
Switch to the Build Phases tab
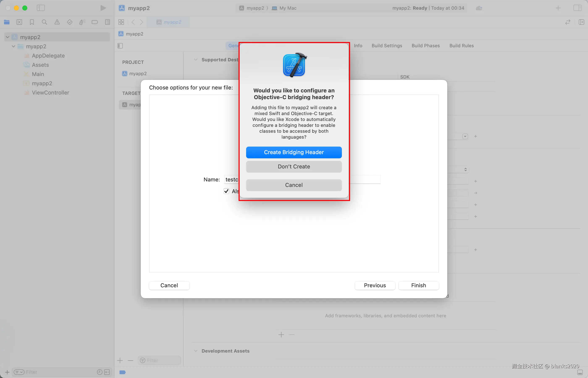[x=425, y=46]
